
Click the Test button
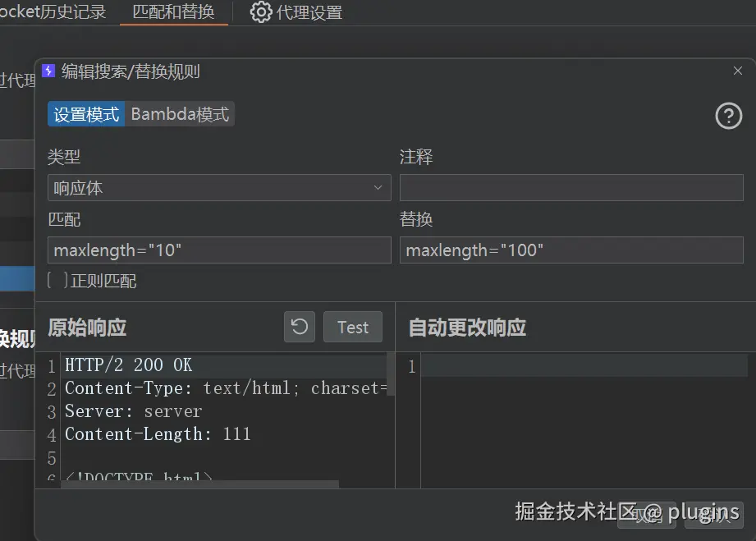[x=352, y=327]
